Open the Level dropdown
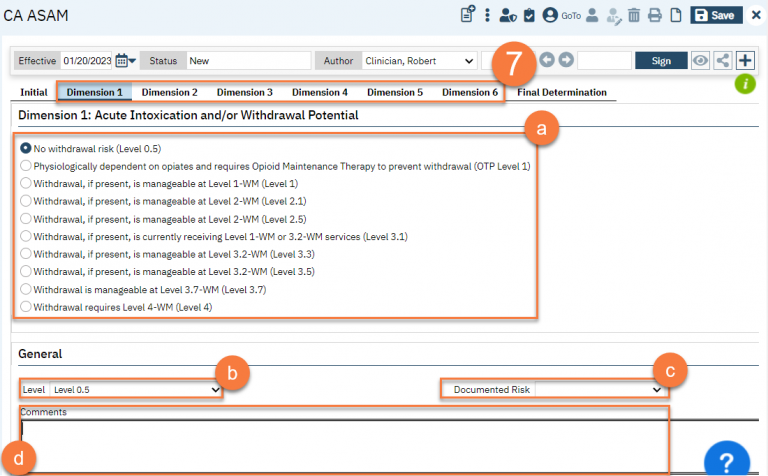Viewport: 768px width, 476px height. [x=135, y=389]
